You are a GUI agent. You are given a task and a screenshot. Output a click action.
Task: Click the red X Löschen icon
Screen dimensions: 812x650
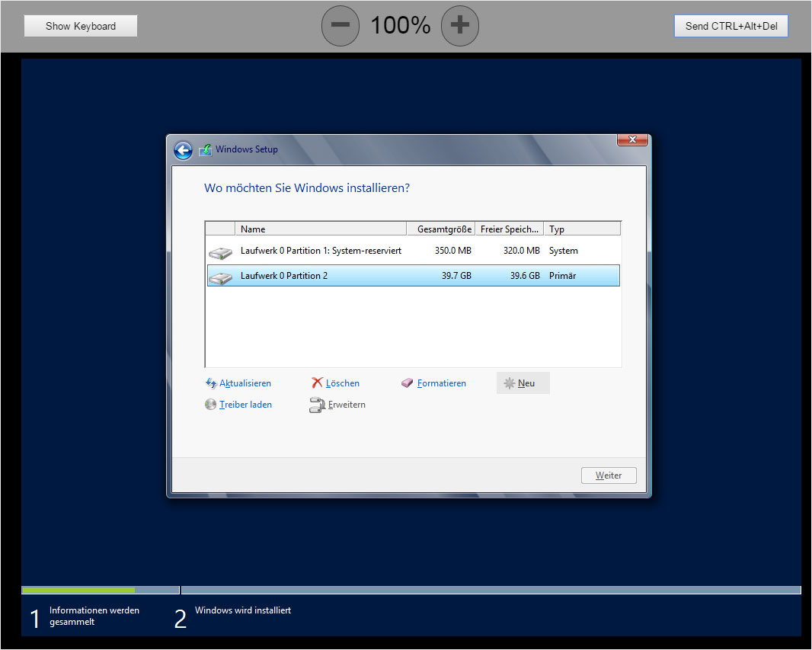[317, 383]
